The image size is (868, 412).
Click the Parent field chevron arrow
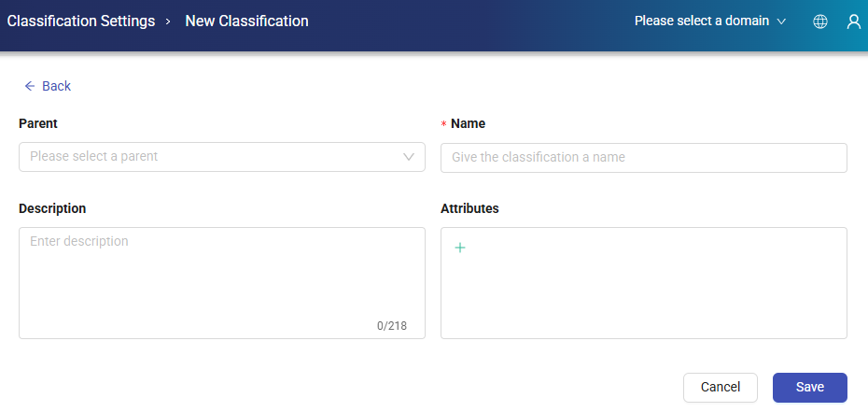[409, 157]
